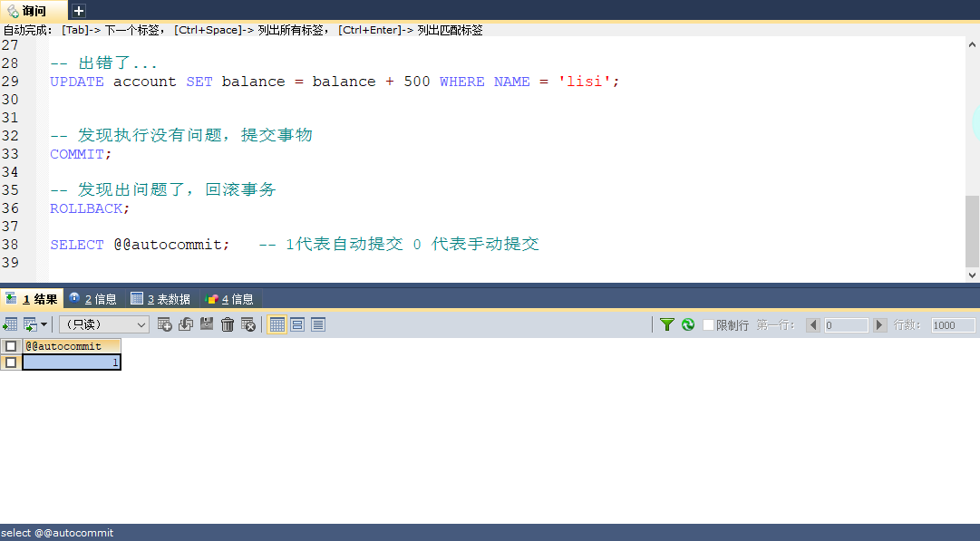Switch to form view mode

(x=297, y=324)
